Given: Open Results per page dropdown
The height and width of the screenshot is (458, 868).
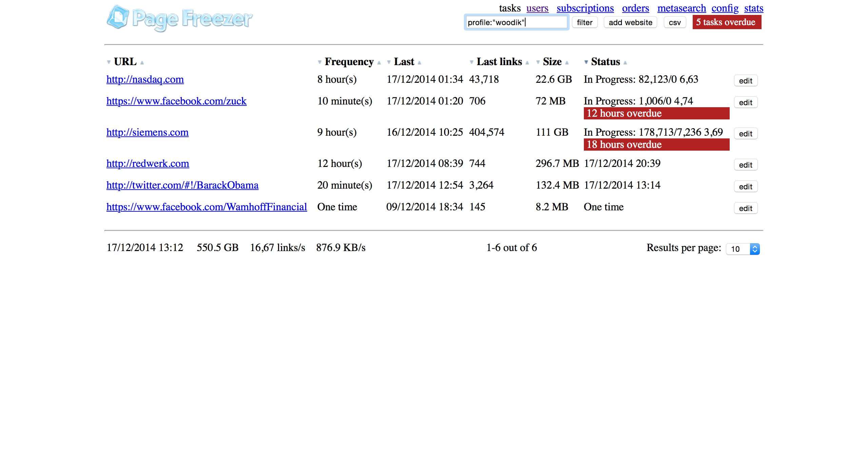Looking at the screenshot, I should point(743,249).
